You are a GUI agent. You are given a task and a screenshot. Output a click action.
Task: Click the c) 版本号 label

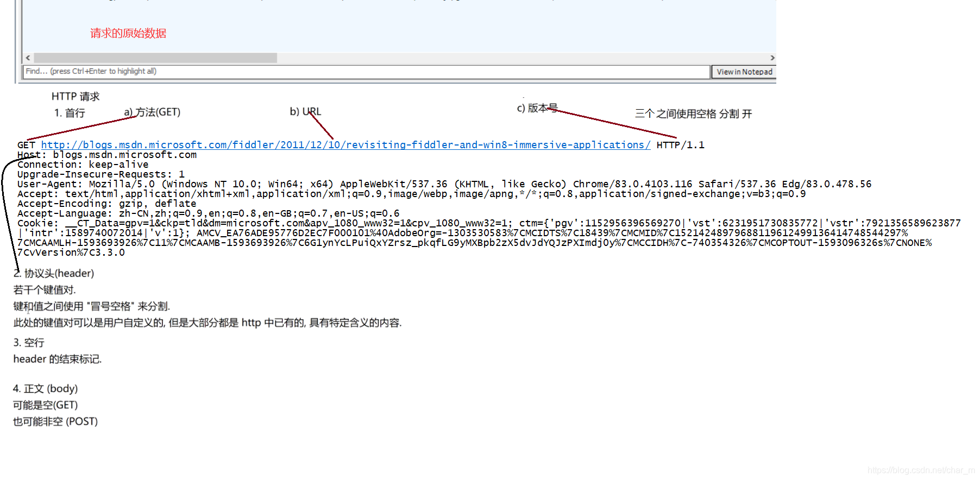click(x=537, y=108)
